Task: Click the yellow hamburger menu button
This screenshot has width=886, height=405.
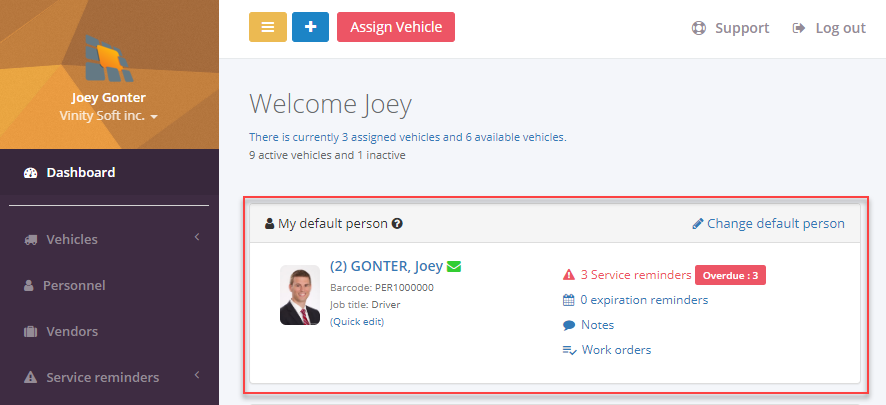Action: click(x=268, y=27)
